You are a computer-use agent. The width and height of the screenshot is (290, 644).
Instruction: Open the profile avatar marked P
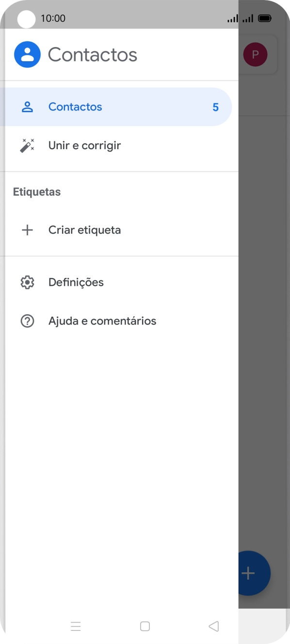point(255,54)
